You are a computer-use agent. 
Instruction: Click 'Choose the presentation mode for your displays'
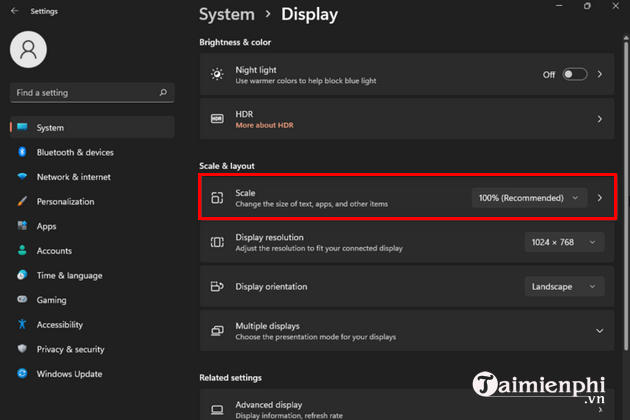pyautogui.click(x=315, y=337)
